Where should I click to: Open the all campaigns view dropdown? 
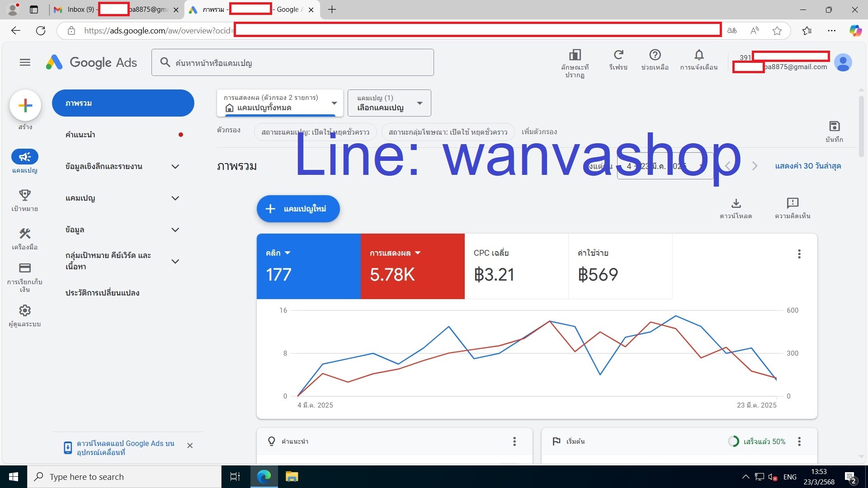280,103
